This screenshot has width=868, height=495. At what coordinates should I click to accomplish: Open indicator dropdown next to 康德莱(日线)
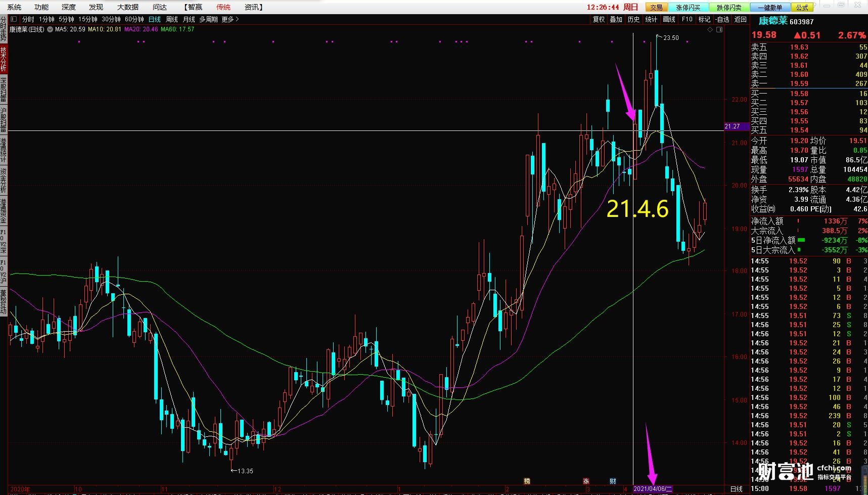point(50,29)
